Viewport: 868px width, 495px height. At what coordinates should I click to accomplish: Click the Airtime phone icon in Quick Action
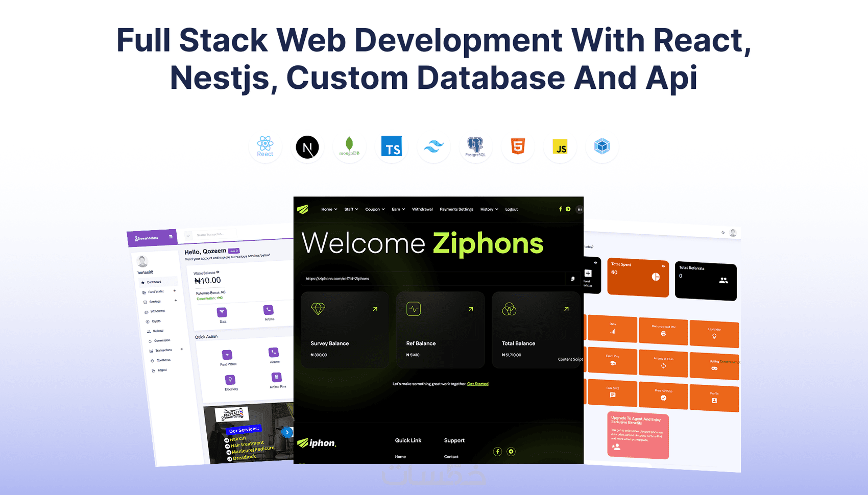[x=274, y=352]
